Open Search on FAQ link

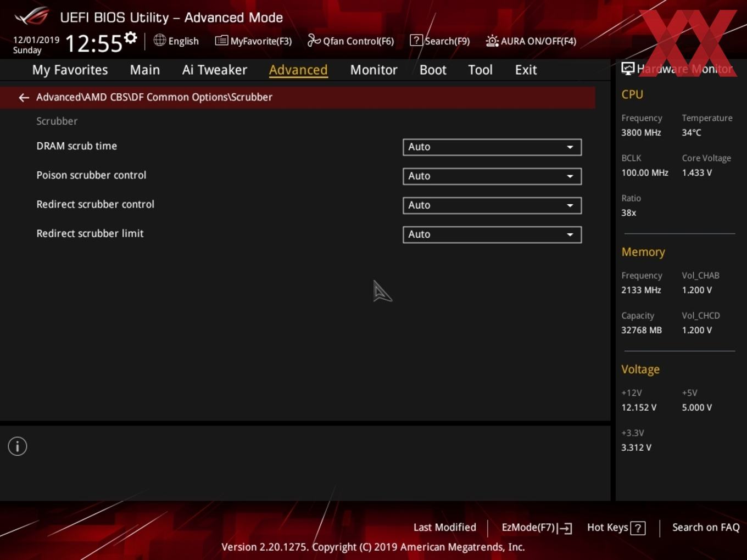pyautogui.click(x=706, y=527)
